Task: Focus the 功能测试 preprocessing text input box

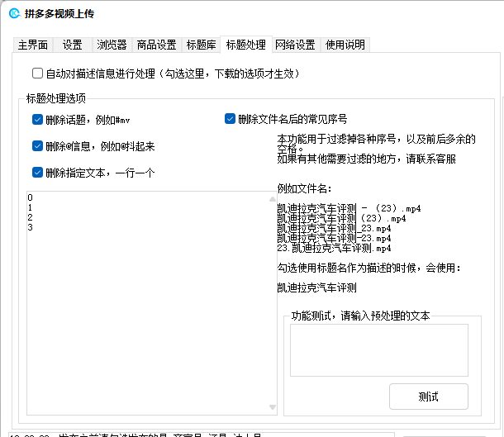Action: pyautogui.click(x=379, y=350)
